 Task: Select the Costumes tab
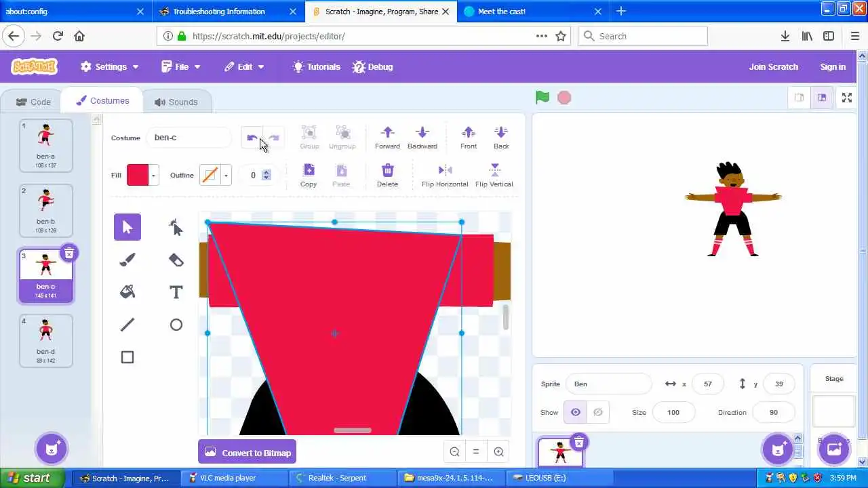102,100
